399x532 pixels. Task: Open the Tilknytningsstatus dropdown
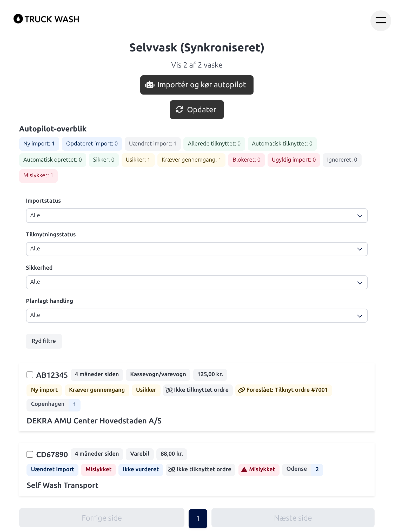coord(197,249)
